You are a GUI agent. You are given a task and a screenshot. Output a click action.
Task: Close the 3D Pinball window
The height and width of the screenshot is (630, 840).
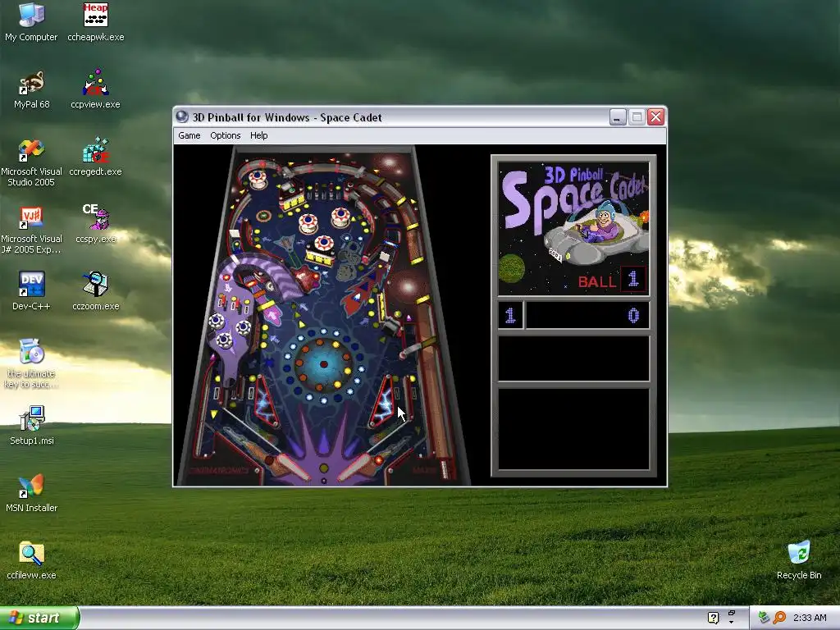[655, 116]
